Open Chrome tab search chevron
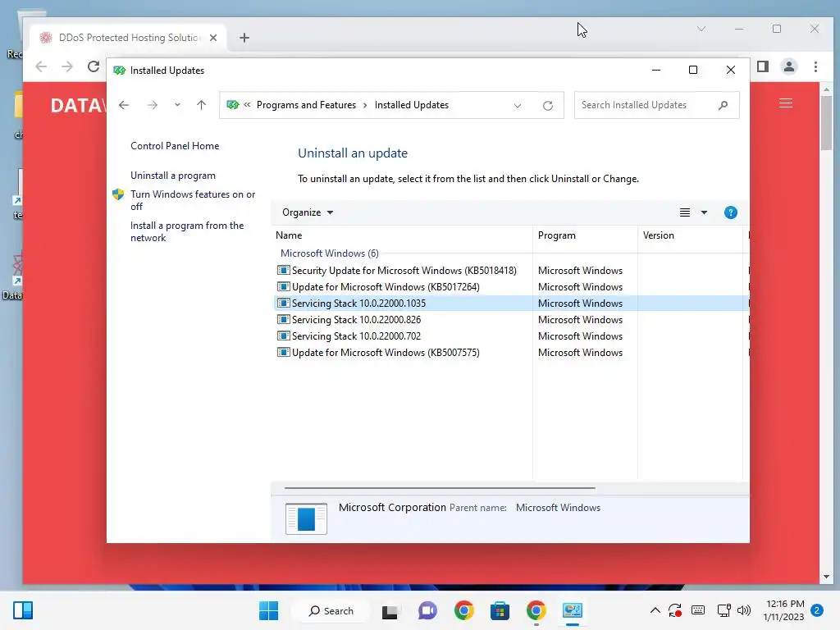 click(x=701, y=29)
